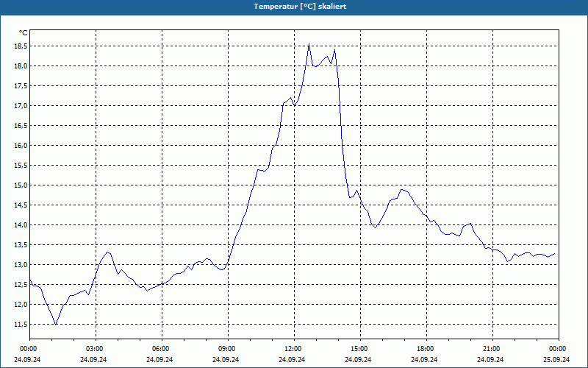
Task: Click the 14,0 y-axis value
Action: pyautogui.click(x=21, y=225)
